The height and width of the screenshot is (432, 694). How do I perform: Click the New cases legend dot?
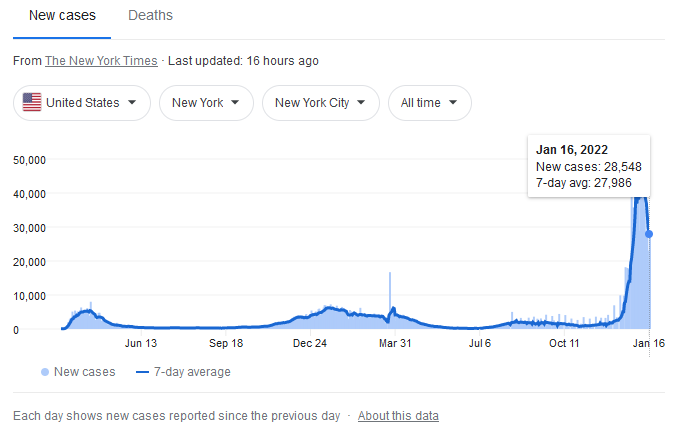click(x=44, y=372)
